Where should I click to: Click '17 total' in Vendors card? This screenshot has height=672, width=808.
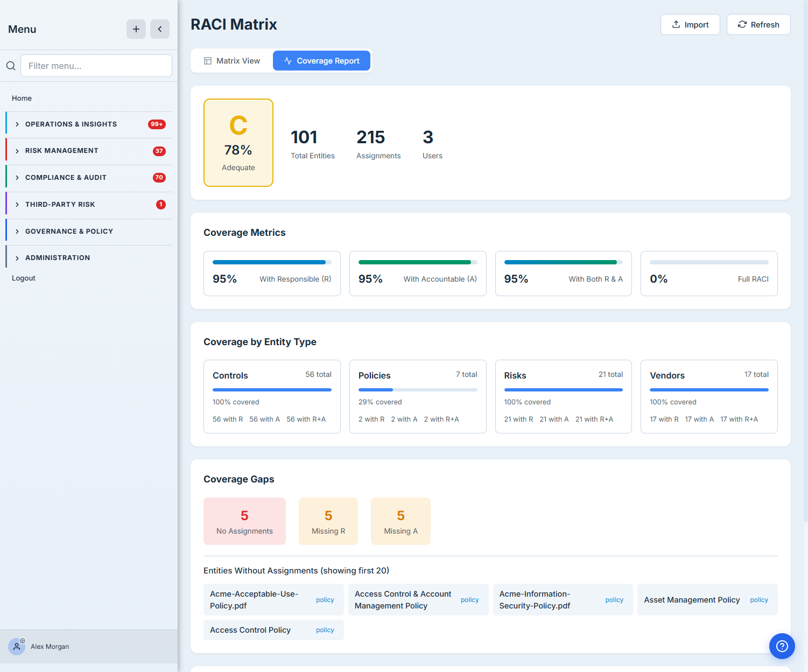click(756, 374)
